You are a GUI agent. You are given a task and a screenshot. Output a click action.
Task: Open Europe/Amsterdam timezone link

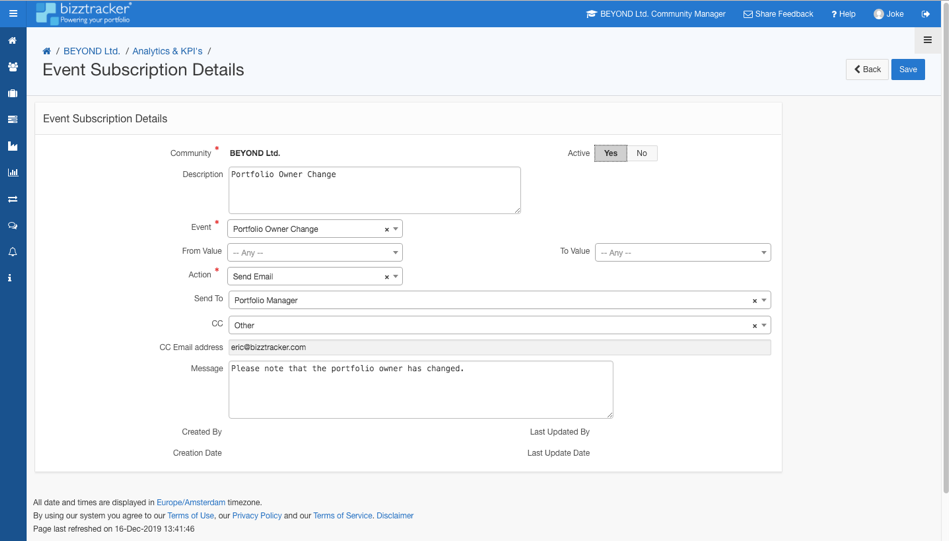tap(191, 502)
